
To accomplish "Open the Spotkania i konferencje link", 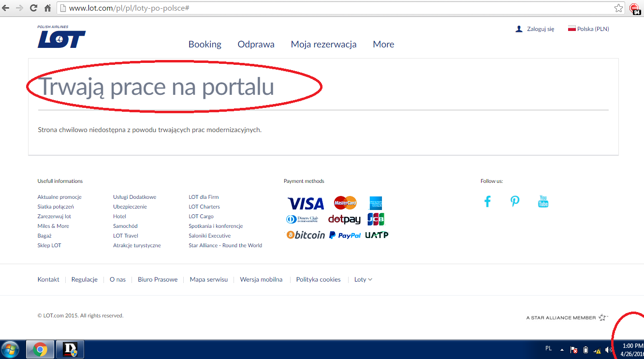I will click(216, 226).
